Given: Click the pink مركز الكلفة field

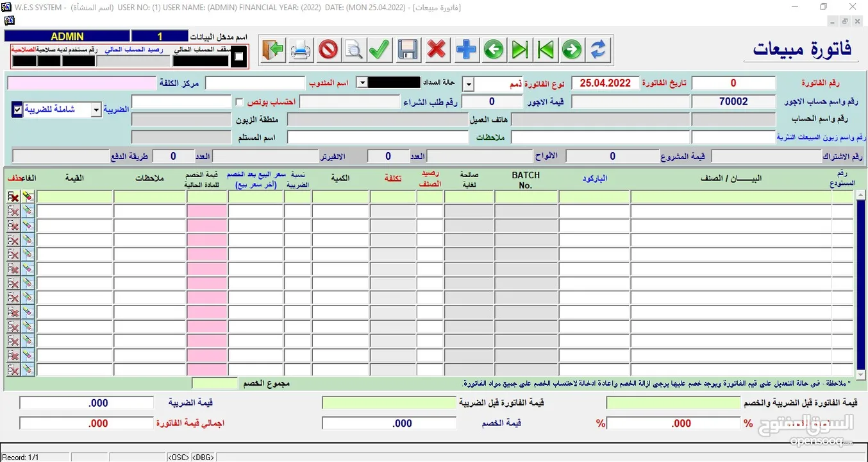Looking at the screenshot, I should click(x=82, y=83).
